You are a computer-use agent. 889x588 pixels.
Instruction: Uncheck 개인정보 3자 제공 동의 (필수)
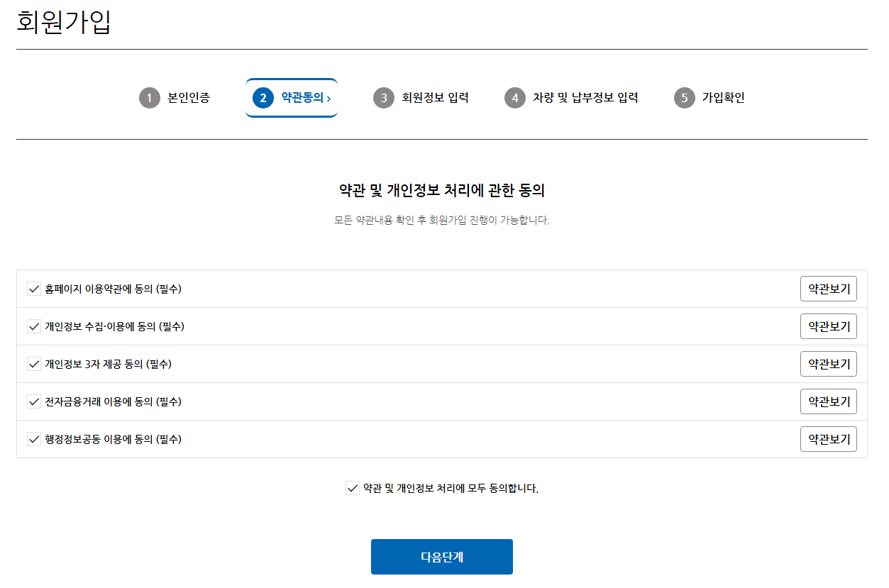point(33,364)
